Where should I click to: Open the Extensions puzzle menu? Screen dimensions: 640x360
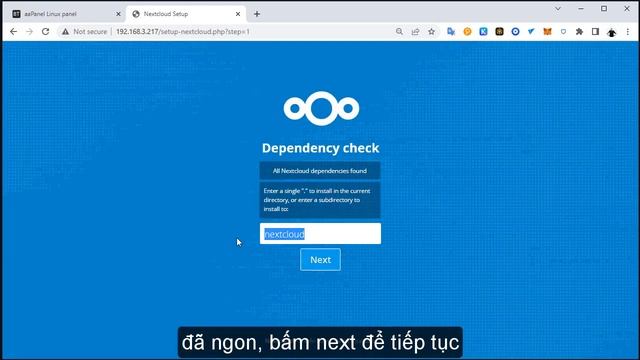(x=579, y=31)
